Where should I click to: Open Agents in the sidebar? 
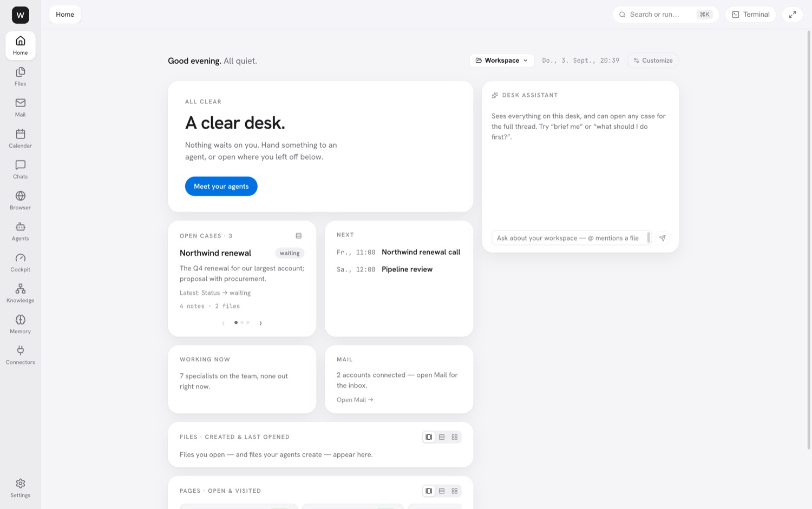click(x=20, y=231)
